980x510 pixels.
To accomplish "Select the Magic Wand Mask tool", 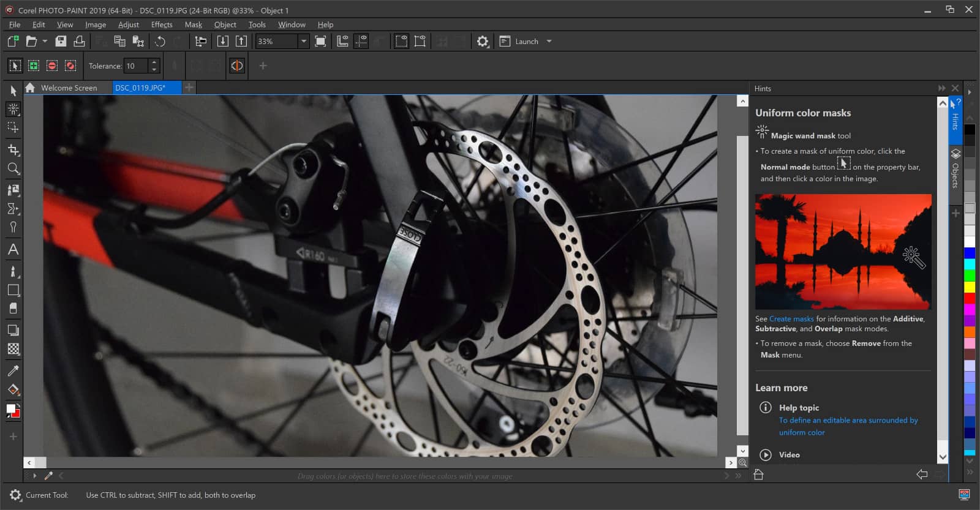I will pos(13,109).
